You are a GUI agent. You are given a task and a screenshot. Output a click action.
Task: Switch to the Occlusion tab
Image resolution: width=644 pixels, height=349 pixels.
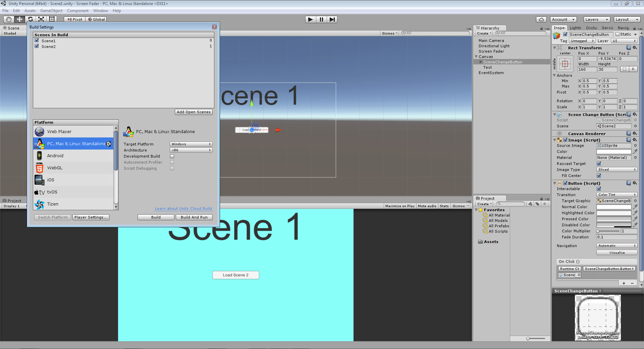tap(592, 28)
